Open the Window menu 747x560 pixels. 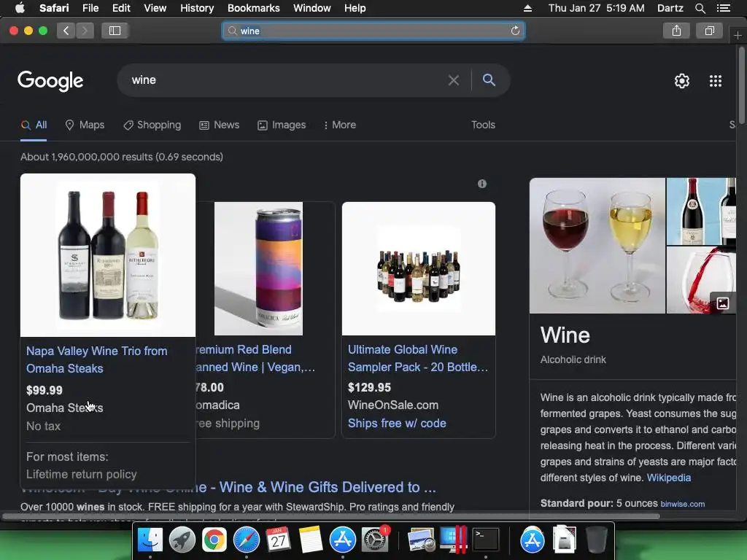coord(312,8)
